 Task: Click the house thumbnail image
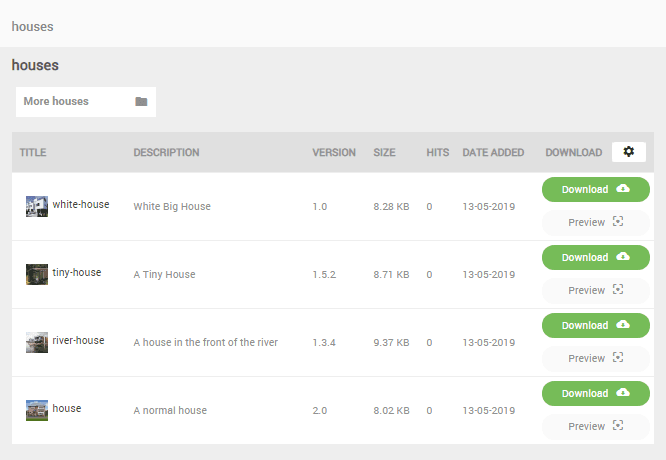37,410
